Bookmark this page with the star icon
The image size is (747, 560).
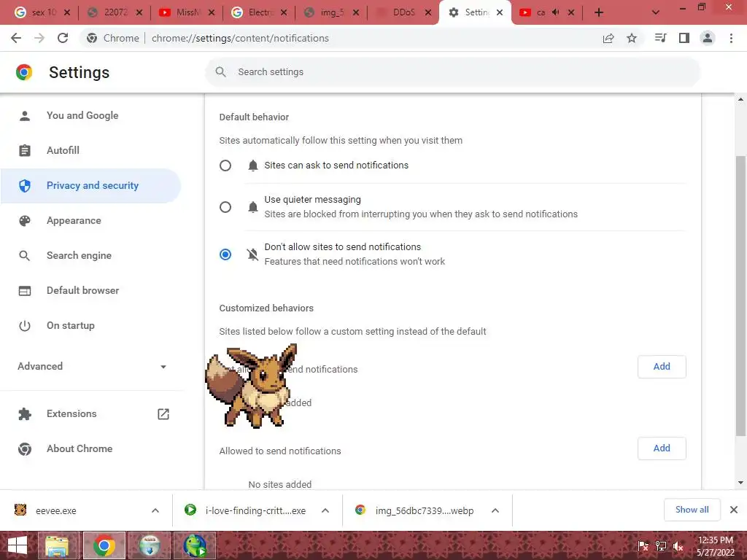632,38
